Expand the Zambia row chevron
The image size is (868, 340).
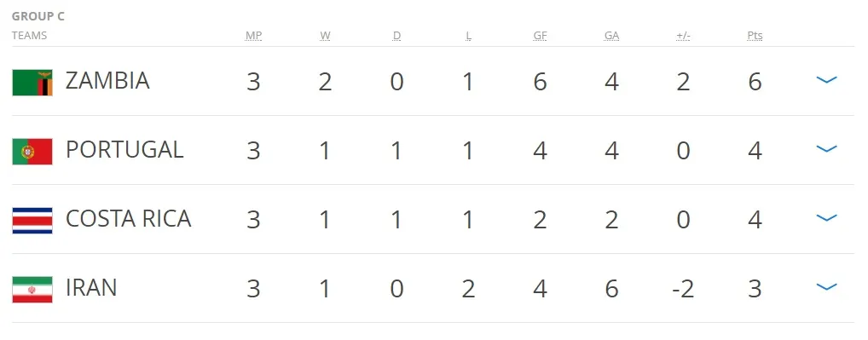(x=826, y=80)
